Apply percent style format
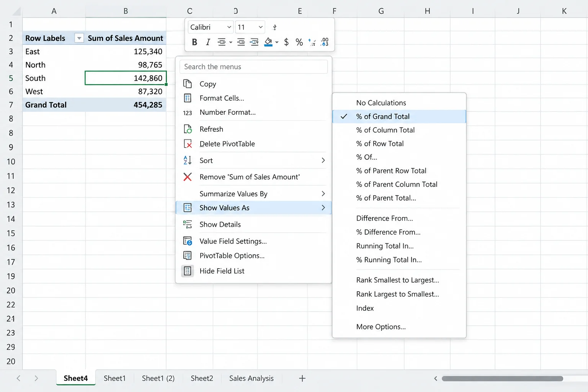 click(x=299, y=42)
